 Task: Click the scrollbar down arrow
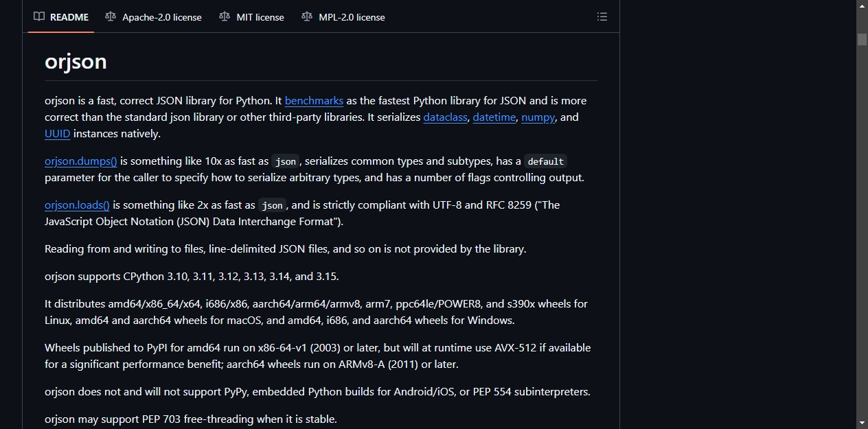pyautogui.click(x=862, y=423)
